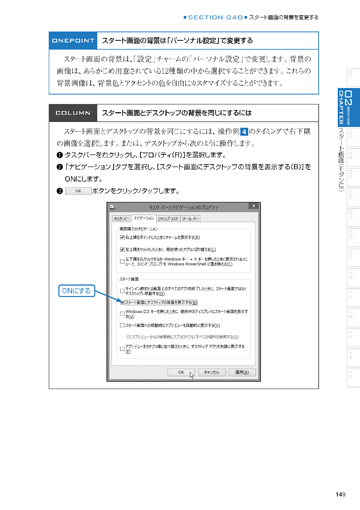Viewport: 360px width, 510px height.
Task: Check the desktop-apps-first sorting checkbox
Action: pos(122,349)
